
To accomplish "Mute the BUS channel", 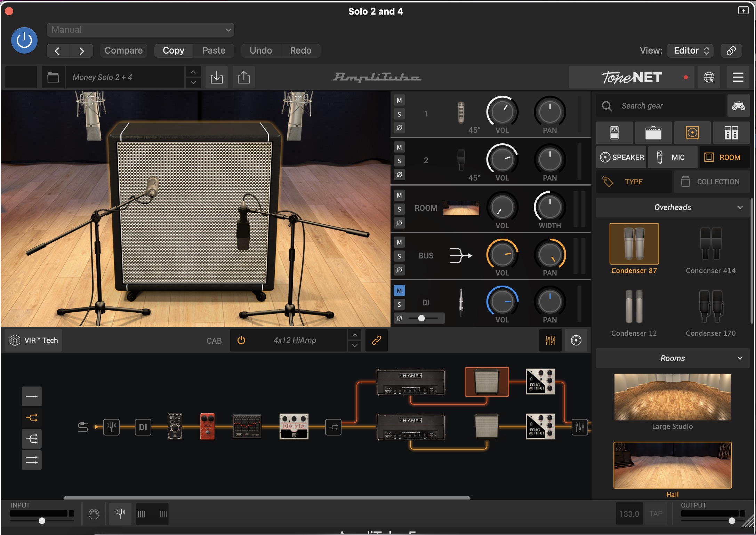I will tap(399, 242).
